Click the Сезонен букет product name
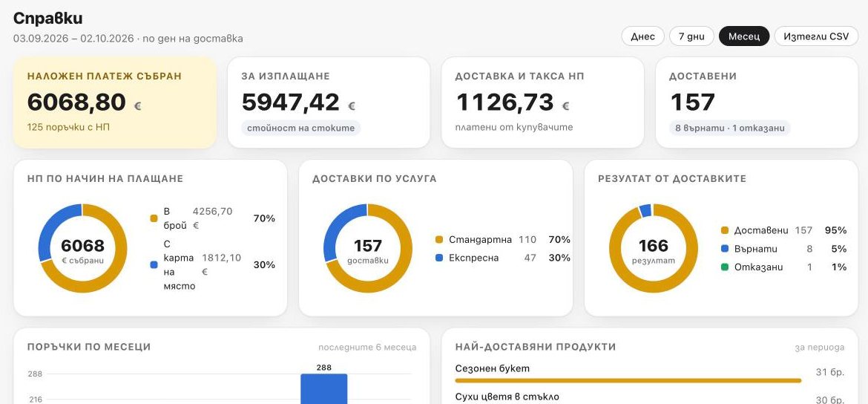 click(492, 368)
